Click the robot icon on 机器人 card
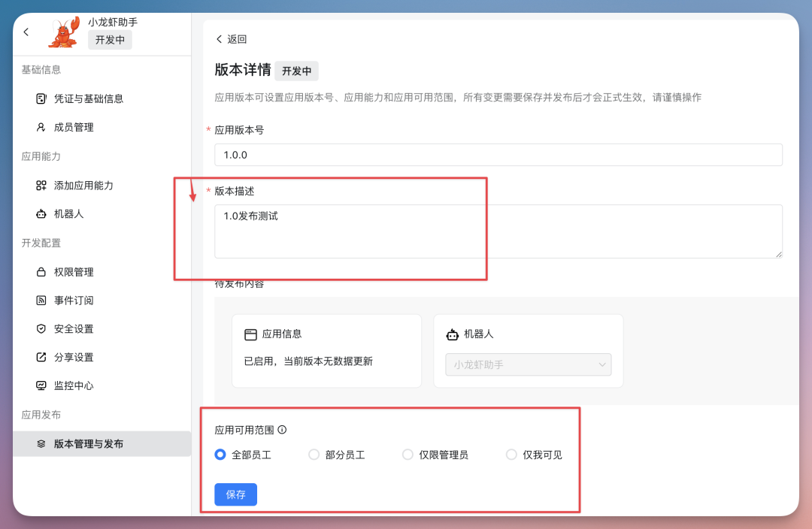This screenshot has height=529, width=812. coord(452,334)
